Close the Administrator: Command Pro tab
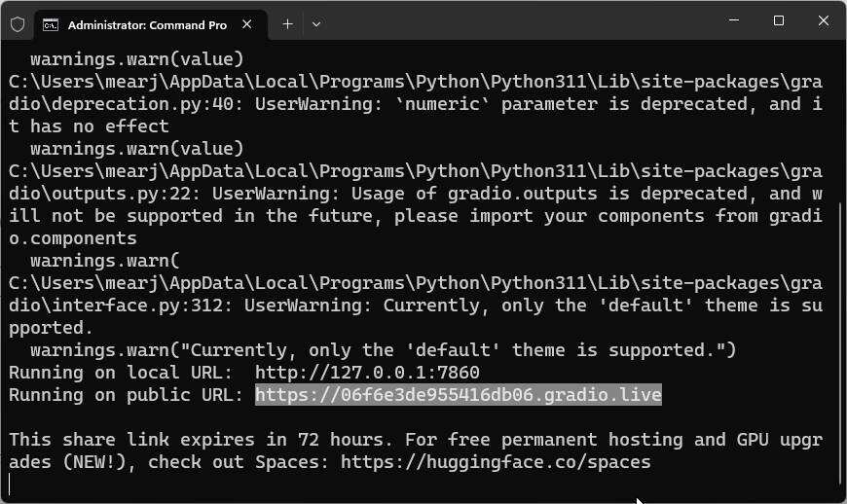Viewport: 847px width, 504px height. 247,24
